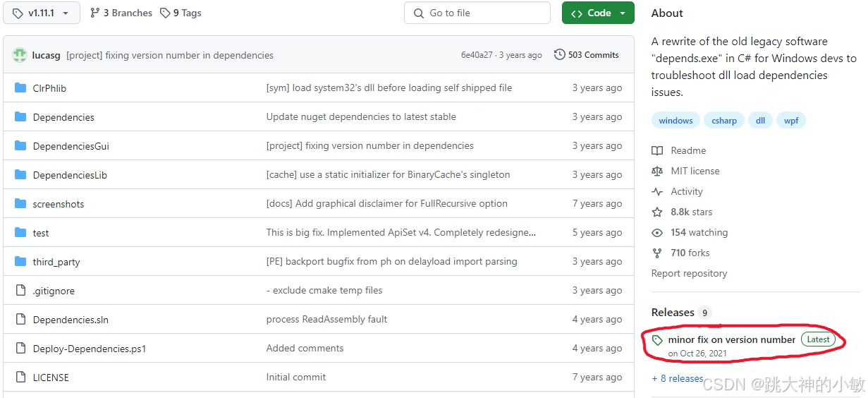Open commit '[docs] Add graphical disclaimer for FullRecursive'

(x=387, y=203)
